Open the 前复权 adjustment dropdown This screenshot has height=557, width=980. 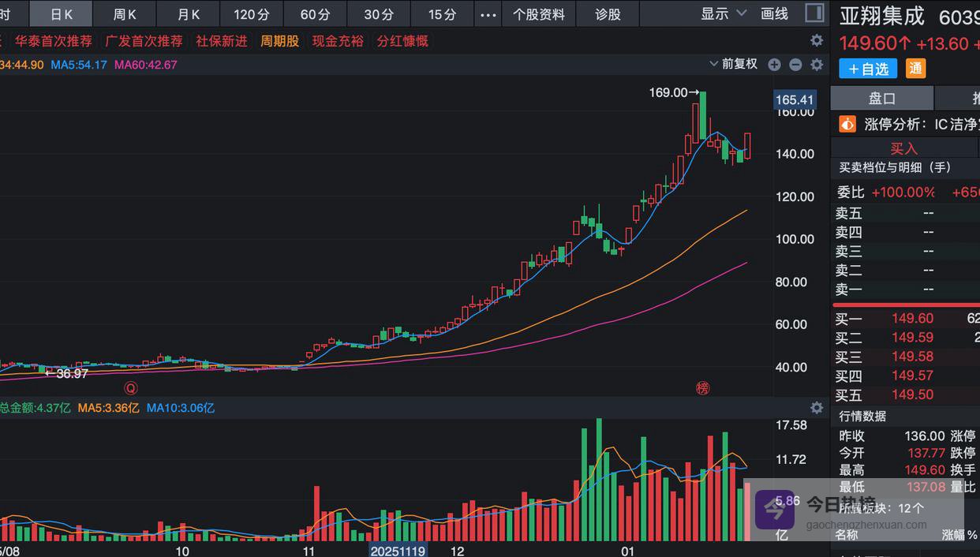pyautogui.click(x=733, y=65)
